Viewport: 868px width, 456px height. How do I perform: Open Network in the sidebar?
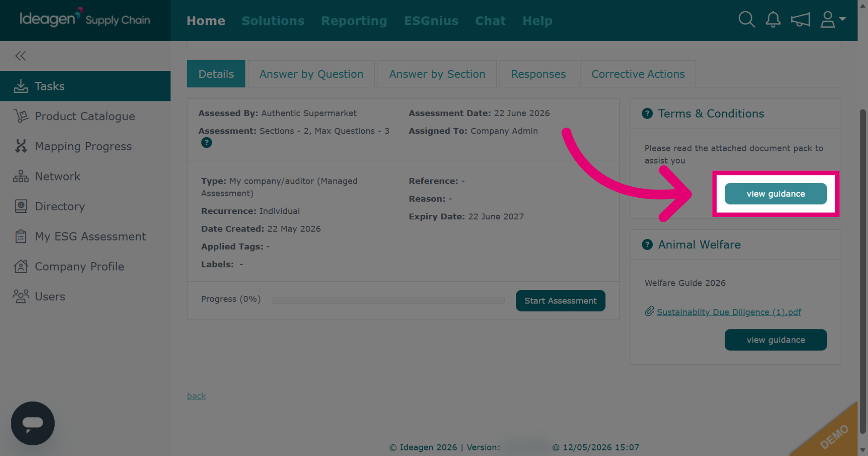click(x=85, y=176)
